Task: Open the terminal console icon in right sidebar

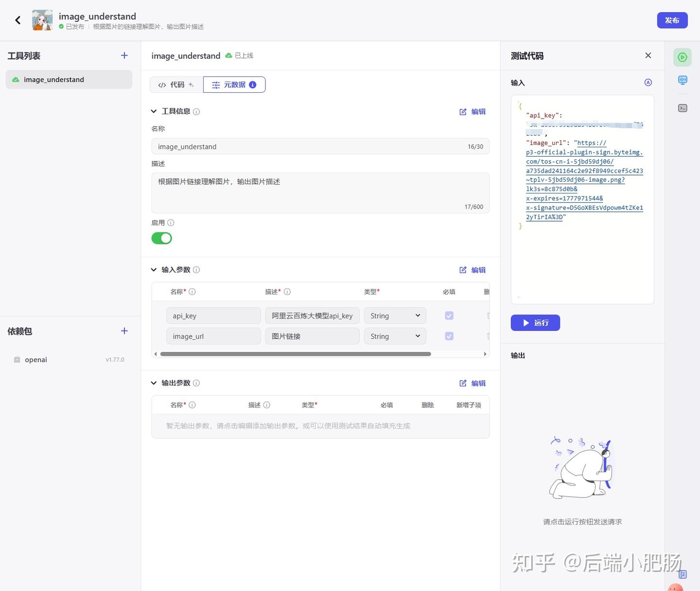Action: coord(682,108)
